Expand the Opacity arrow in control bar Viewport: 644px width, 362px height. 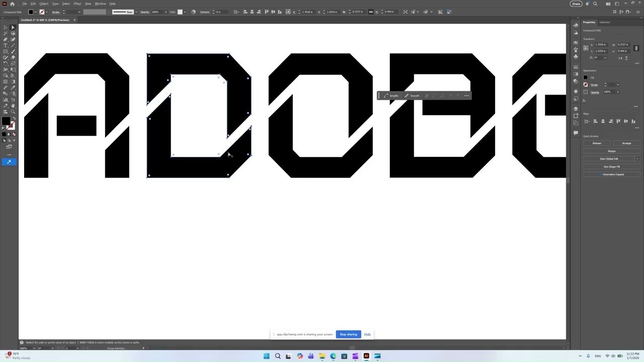click(x=166, y=12)
